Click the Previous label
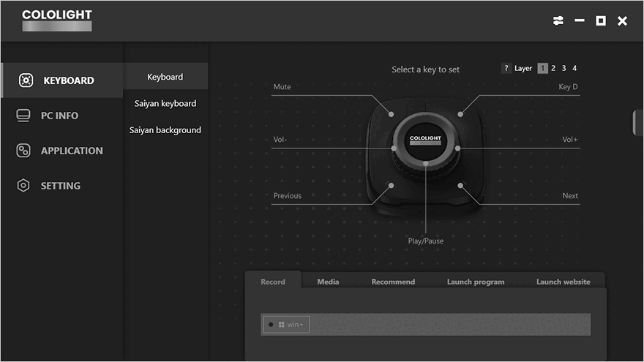Image resolution: width=644 pixels, height=362 pixels. click(x=287, y=196)
